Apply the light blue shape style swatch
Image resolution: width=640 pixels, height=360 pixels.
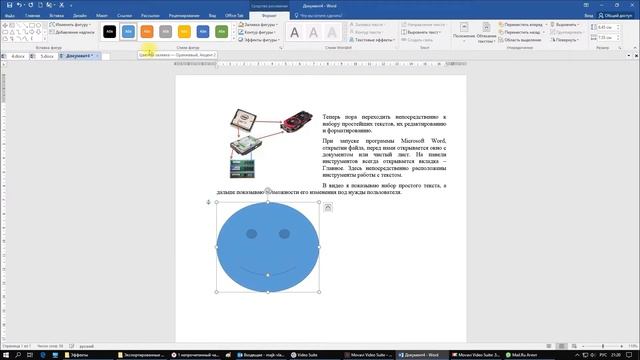point(128,31)
